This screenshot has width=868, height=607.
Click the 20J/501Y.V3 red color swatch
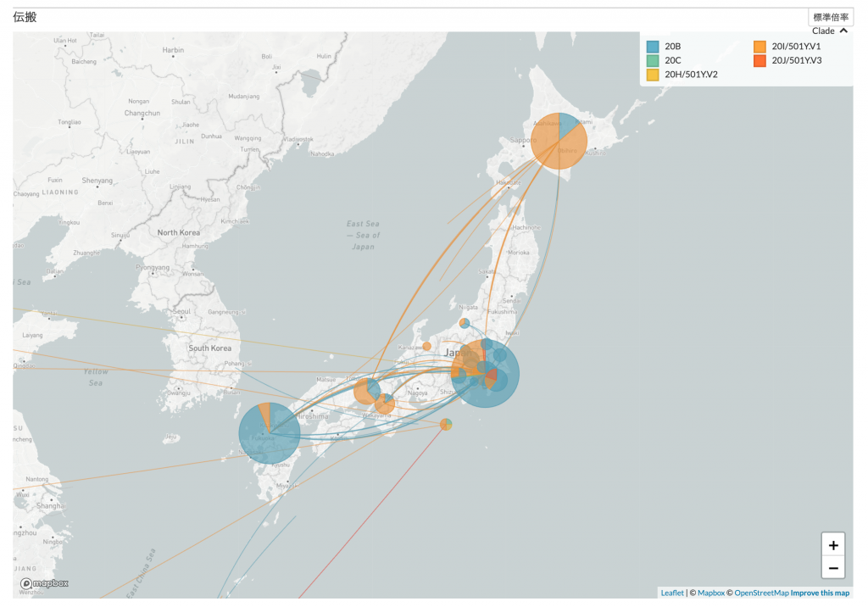pos(759,60)
